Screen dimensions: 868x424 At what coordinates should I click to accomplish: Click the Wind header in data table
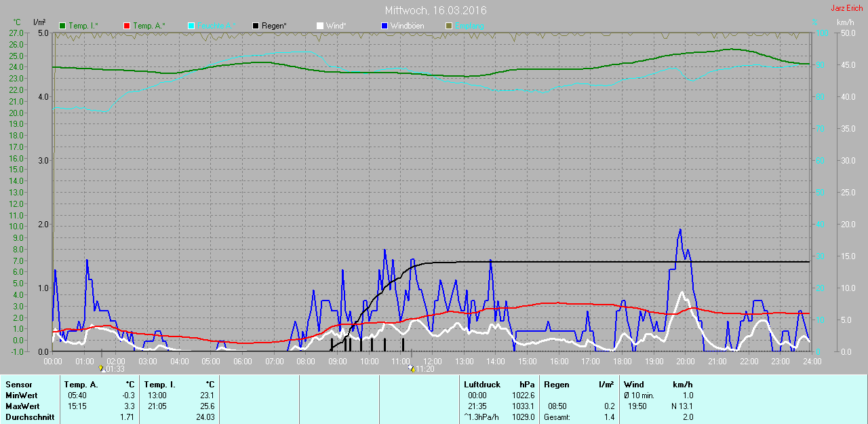634,385
